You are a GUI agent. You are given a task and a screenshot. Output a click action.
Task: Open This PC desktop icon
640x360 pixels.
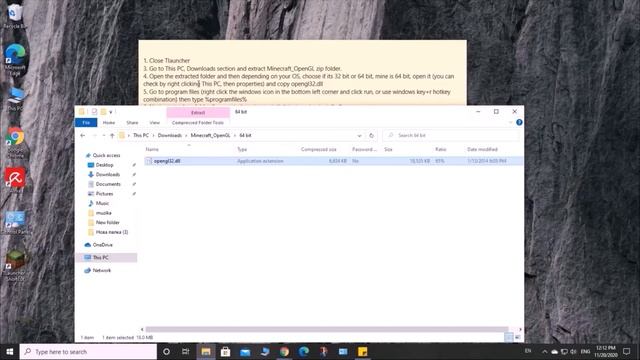point(15,99)
